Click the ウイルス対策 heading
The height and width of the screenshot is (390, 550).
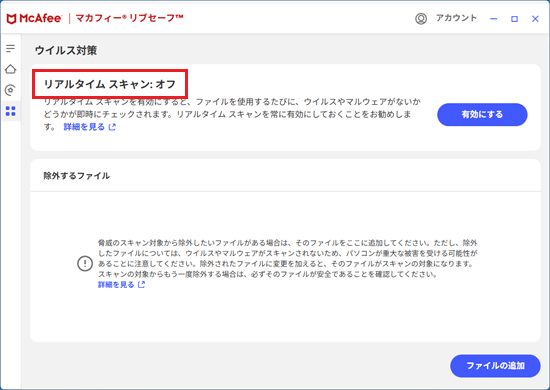pos(66,51)
